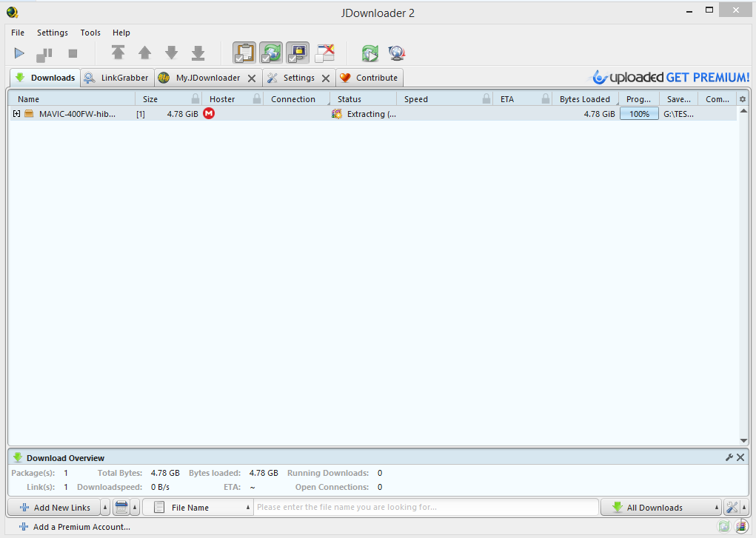Open Download Overview wrench settings
The width and height of the screenshot is (756, 538).
[x=729, y=457]
